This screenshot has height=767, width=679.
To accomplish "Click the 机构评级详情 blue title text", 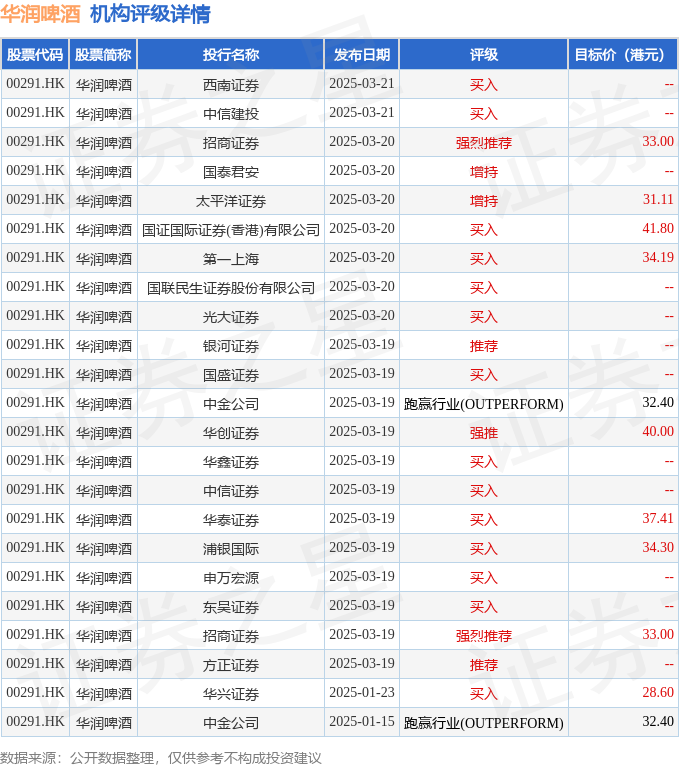I will click(150, 14).
